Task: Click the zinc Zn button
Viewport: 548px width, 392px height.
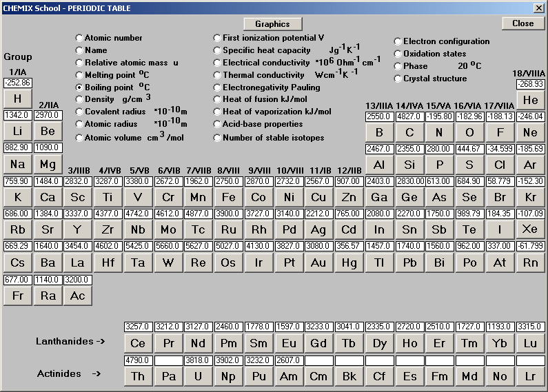Action: [349, 197]
